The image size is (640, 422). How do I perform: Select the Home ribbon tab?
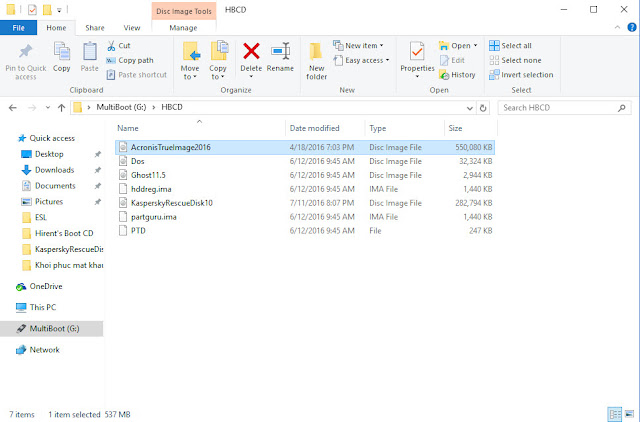[x=56, y=28]
